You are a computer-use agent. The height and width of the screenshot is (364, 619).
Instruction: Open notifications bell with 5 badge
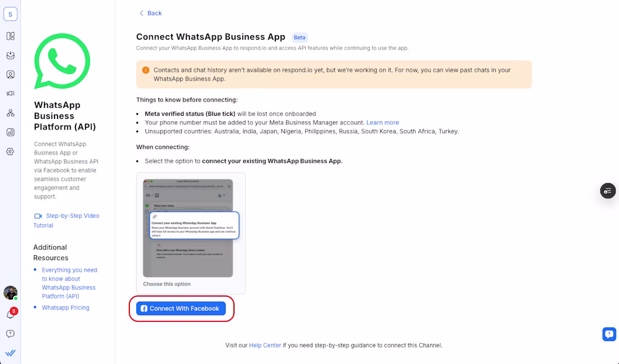(x=11, y=314)
